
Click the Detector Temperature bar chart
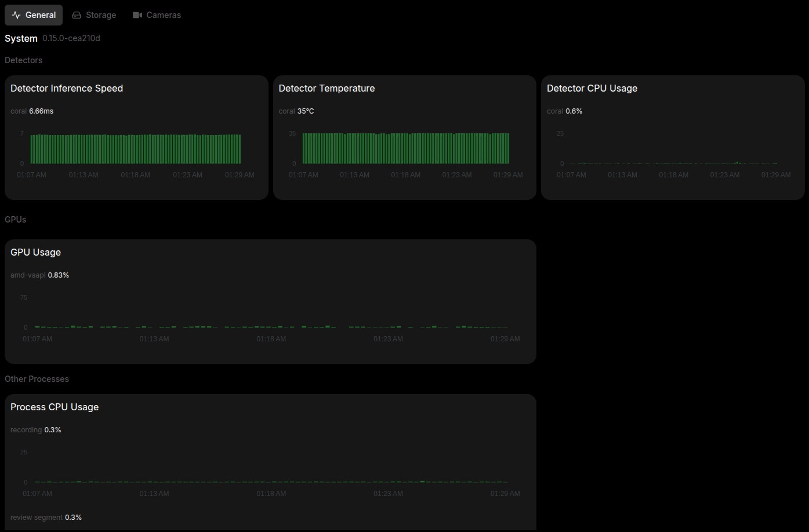pyautogui.click(x=405, y=149)
